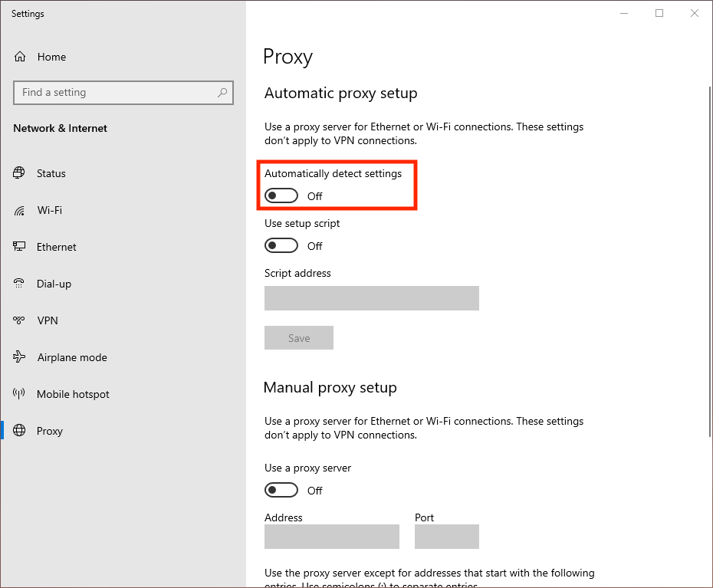
Task: Click the Port input box
Action: [446, 537]
